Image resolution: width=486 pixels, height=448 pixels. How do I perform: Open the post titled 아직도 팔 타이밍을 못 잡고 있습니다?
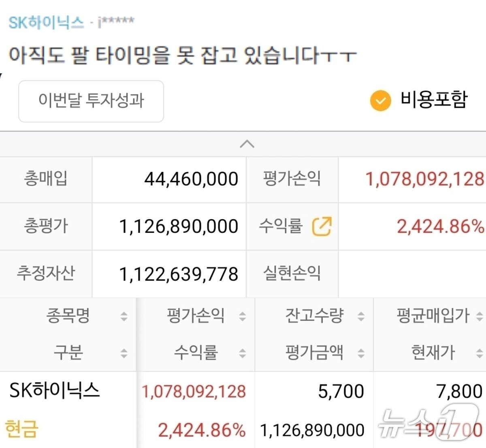[x=181, y=55]
